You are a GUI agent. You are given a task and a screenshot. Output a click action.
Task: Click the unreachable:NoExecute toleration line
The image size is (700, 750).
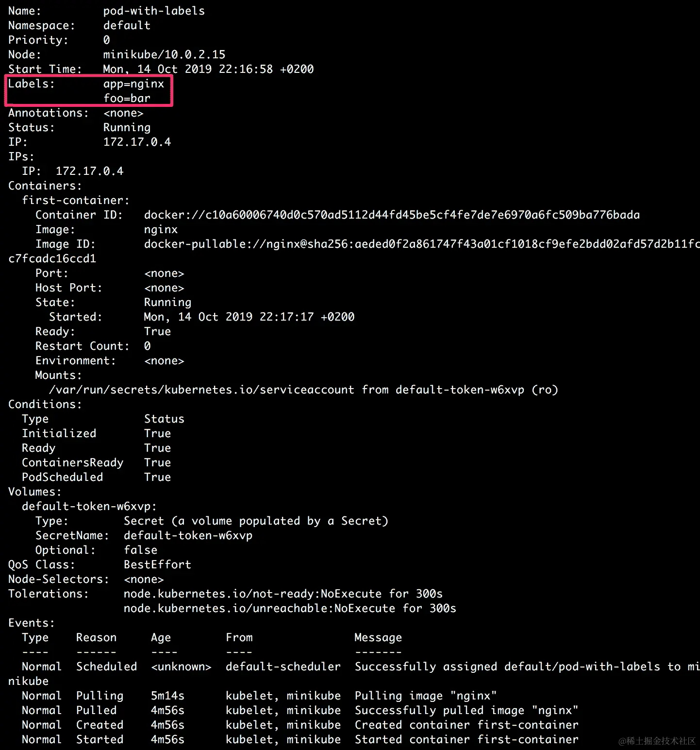click(x=290, y=608)
